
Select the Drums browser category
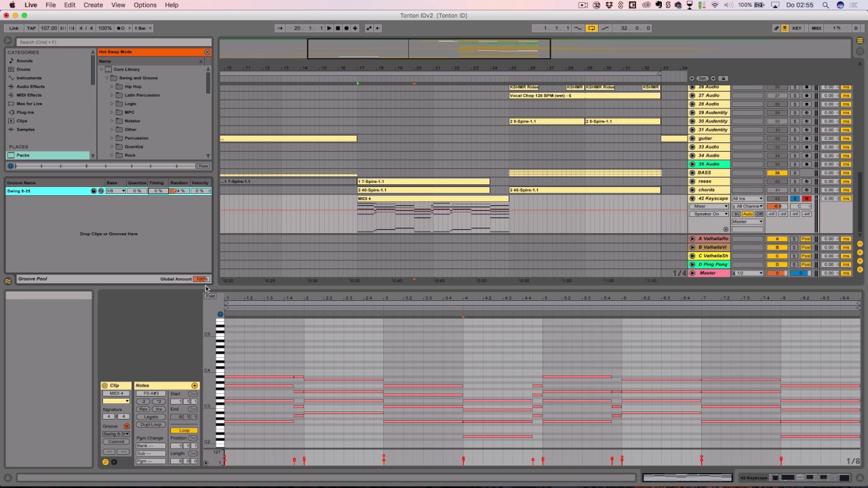point(24,69)
